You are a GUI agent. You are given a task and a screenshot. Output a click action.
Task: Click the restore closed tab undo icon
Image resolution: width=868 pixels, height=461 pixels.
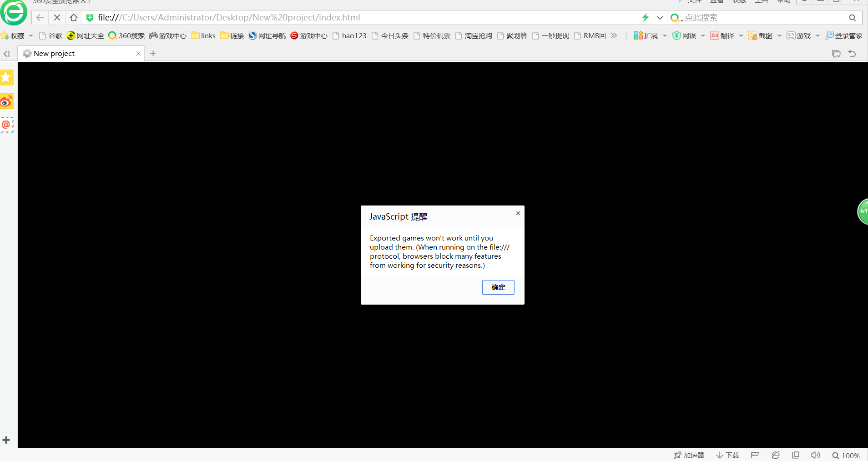(x=852, y=54)
